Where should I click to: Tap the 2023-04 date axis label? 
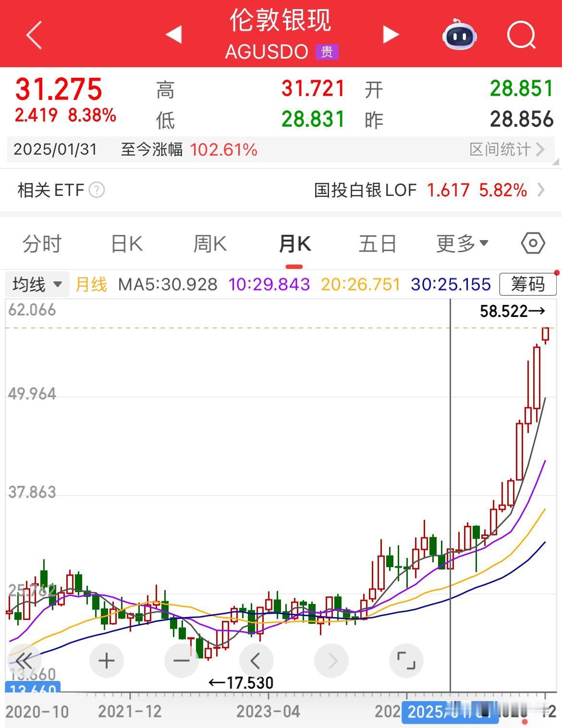[268, 712]
